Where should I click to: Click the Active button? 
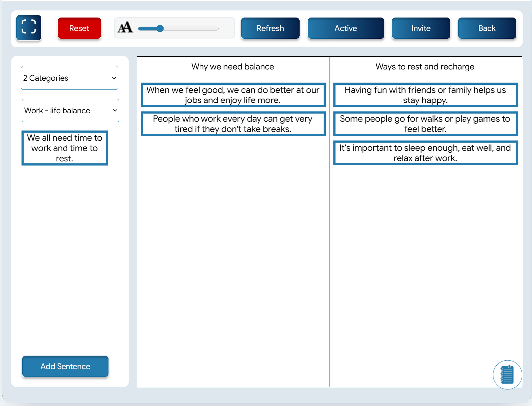pos(346,28)
